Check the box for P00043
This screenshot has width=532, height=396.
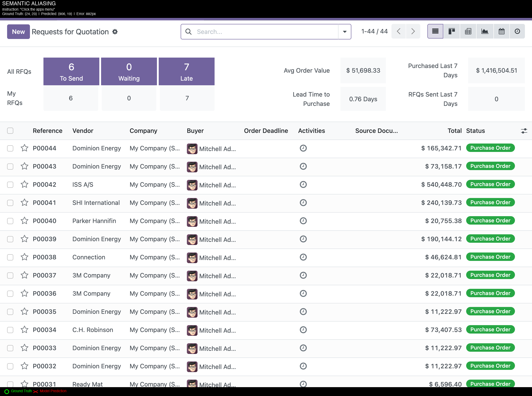[x=10, y=166]
